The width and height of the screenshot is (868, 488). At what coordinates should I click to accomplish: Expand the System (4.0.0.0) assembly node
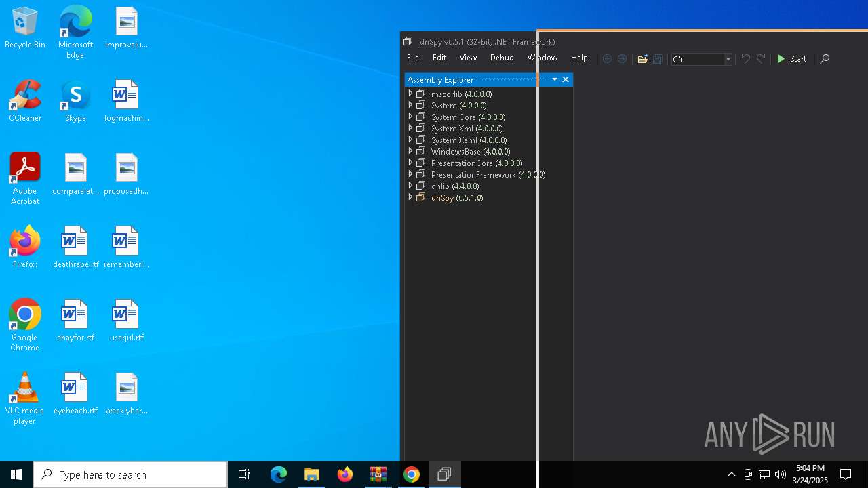point(410,105)
